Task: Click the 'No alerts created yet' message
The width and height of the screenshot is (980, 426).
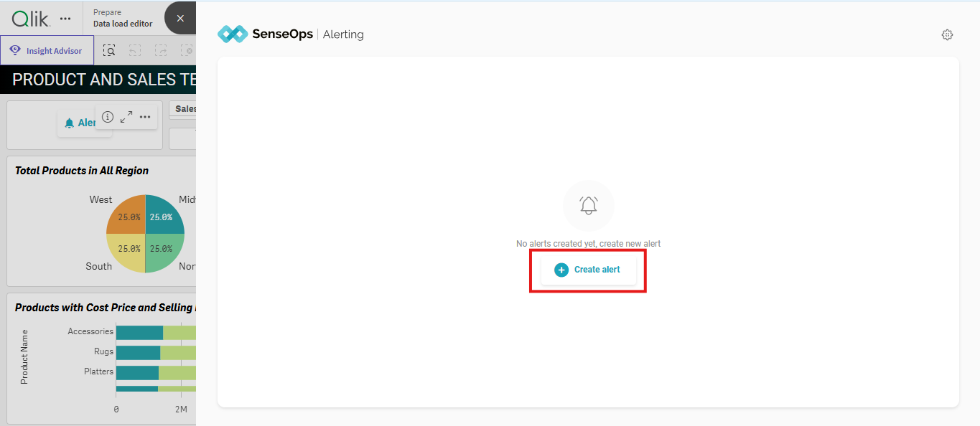Action: [x=588, y=244]
